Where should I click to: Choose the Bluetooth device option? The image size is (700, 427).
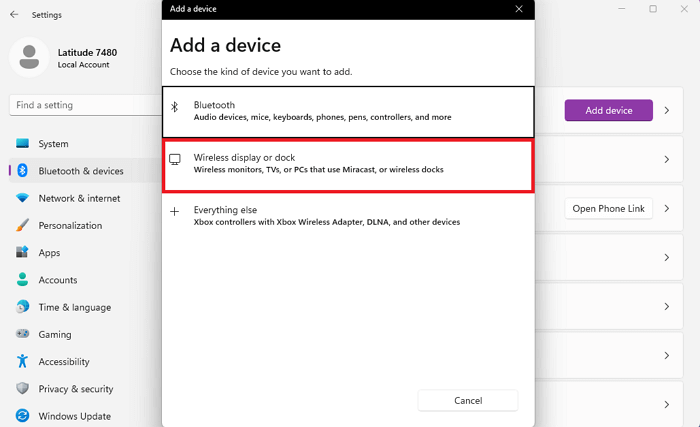pyautogui.click(x=348, y=112)
